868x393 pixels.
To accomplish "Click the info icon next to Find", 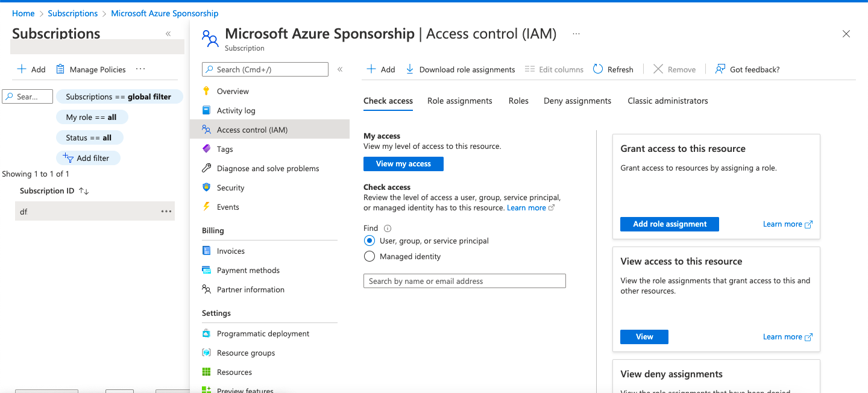I will 388,228.
